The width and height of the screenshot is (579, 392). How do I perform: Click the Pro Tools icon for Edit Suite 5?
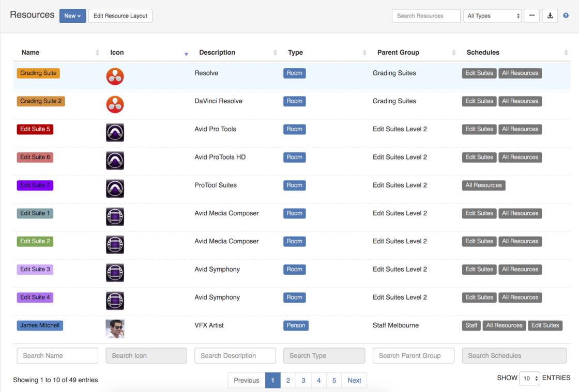[115, 133]
